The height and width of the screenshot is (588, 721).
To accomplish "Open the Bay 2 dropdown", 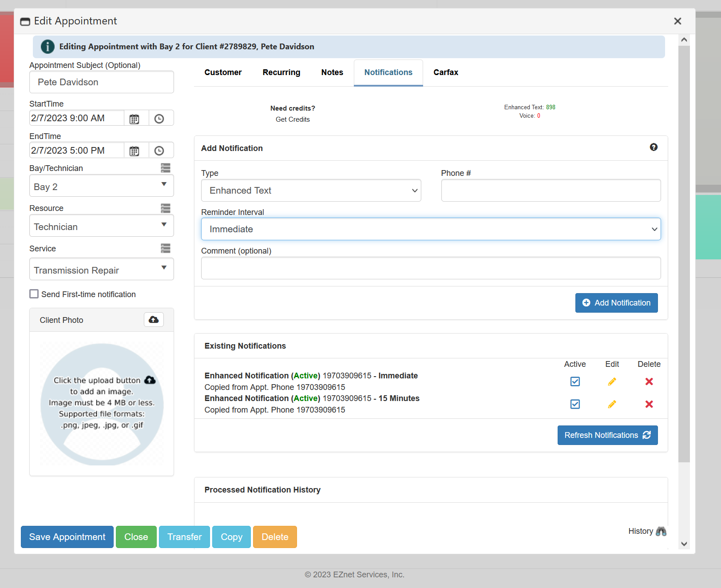I will (x=101, y=186).
